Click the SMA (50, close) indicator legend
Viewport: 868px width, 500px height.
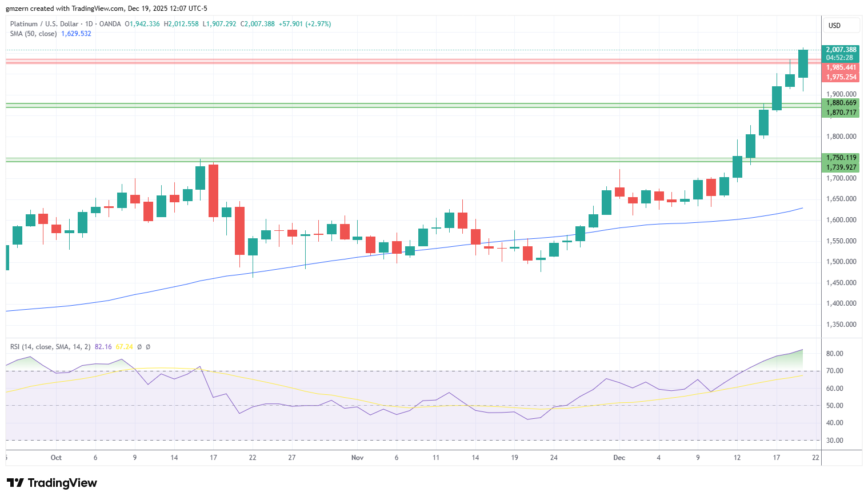pos(33,34)
